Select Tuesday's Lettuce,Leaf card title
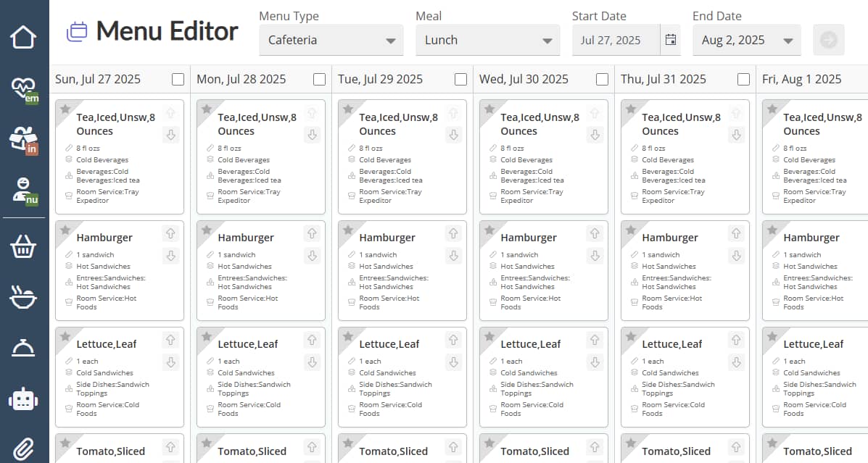This screenshot has height=463, width=868. [x=389, y=344]
